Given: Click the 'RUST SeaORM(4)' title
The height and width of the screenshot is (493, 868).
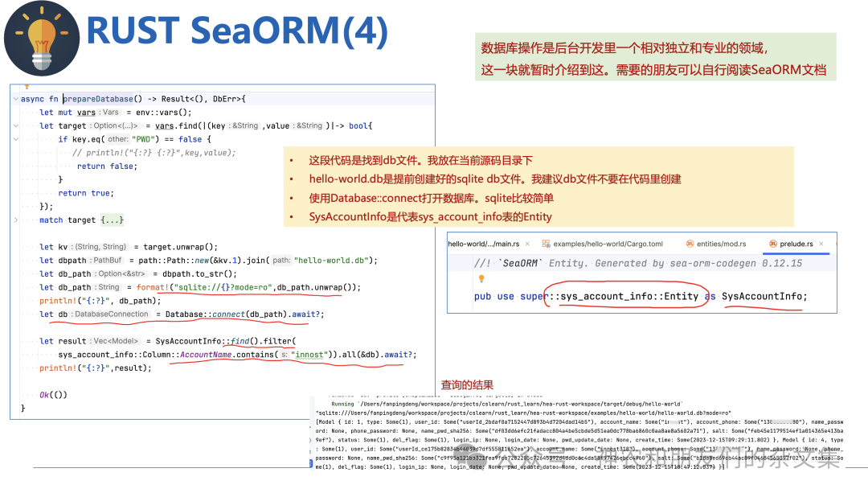Looking at the screenshot, I should click(237, 30).
